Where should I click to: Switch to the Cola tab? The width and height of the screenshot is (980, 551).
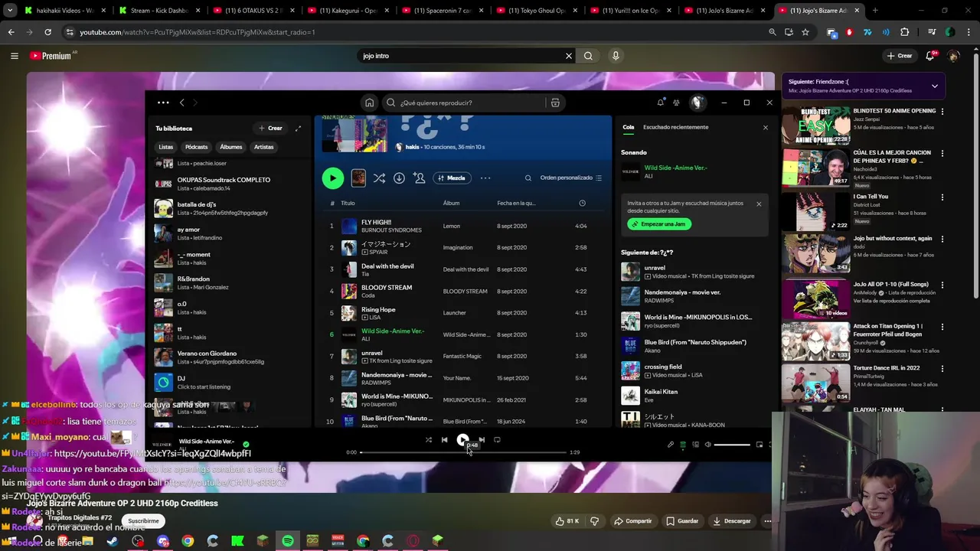pos(629,127)
